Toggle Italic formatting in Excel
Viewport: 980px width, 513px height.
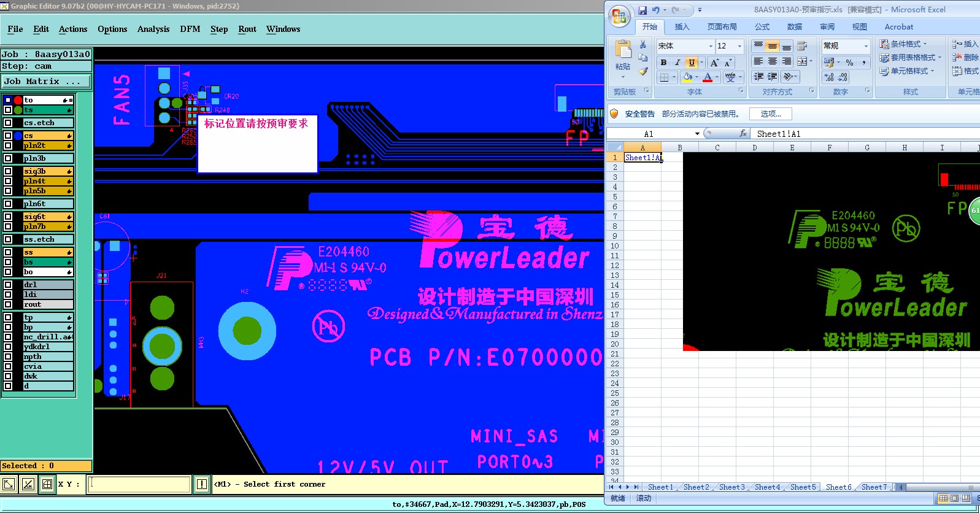677,63
